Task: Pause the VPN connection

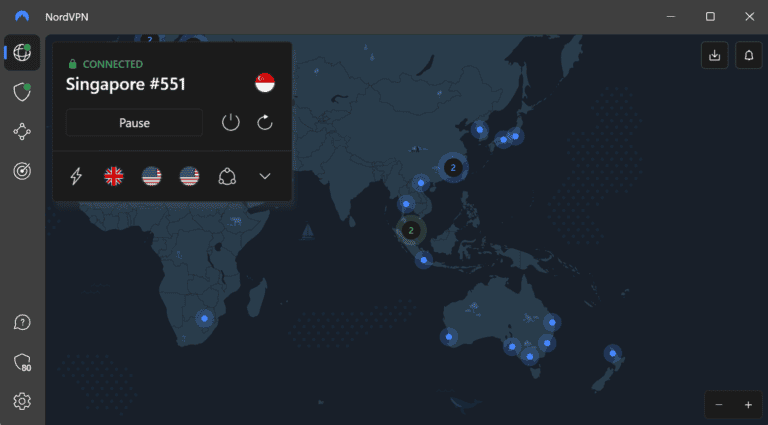Action: [x=134, y=122]
